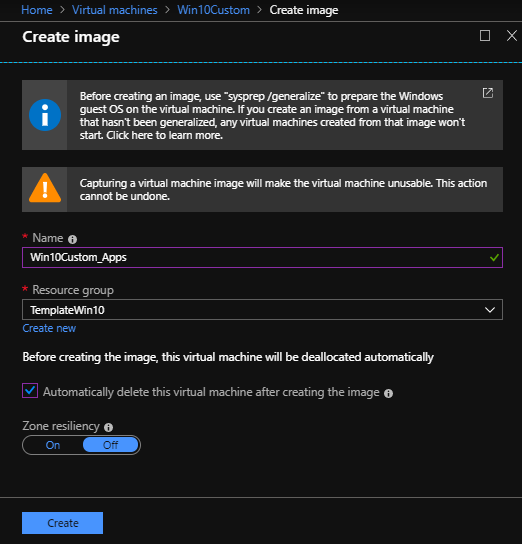
Task: Show the info tooltip next to Name
Action: [72, 239]
